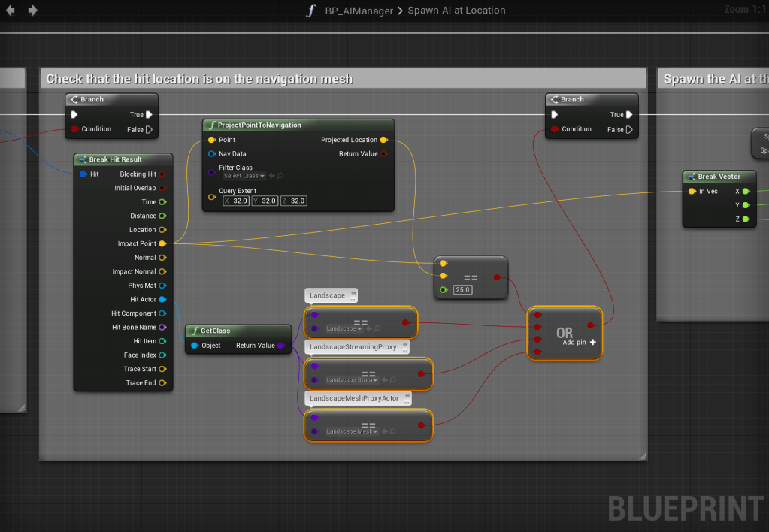Click Add pin on the OR node

[x=580, y=342]
